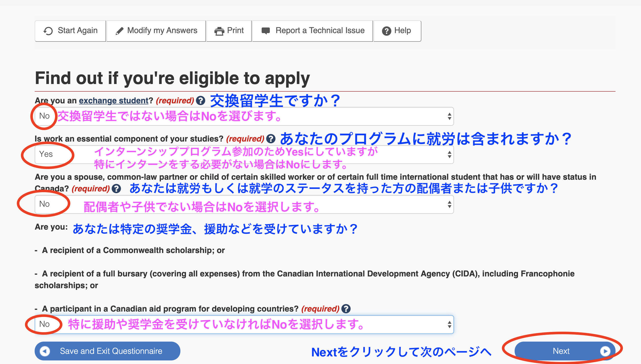Open help tooltip for spouse or common-law question
Image resolution: width=641 pixels, height=364 pixels.
click(116, 189)
